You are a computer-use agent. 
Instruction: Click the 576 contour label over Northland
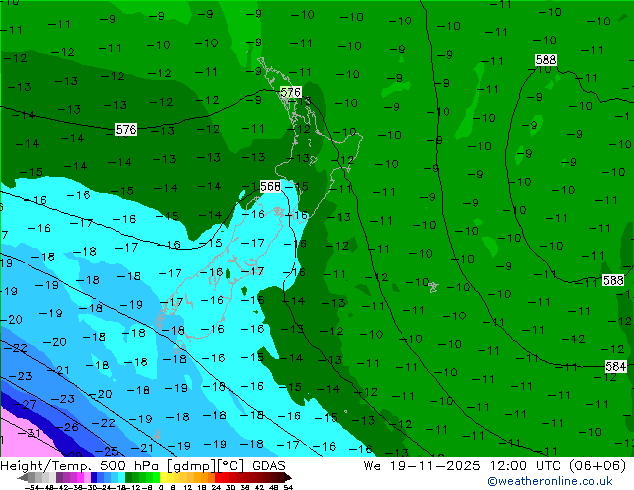point(291,92)
